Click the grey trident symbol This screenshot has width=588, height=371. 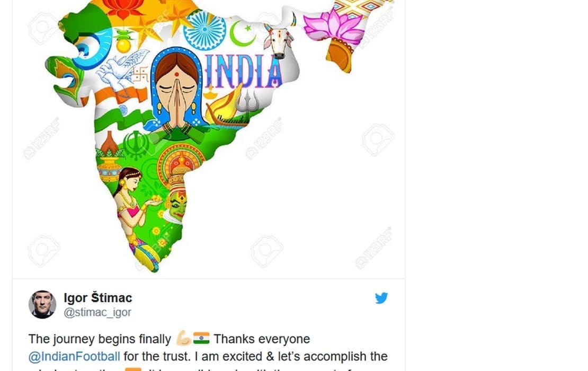tap(248, 101)
